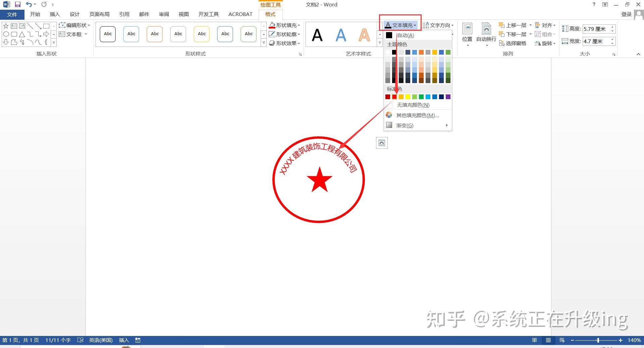
Task: Expand the 渐变 gradient submenu
Action: pyautogui.click(x=418, y=125)
